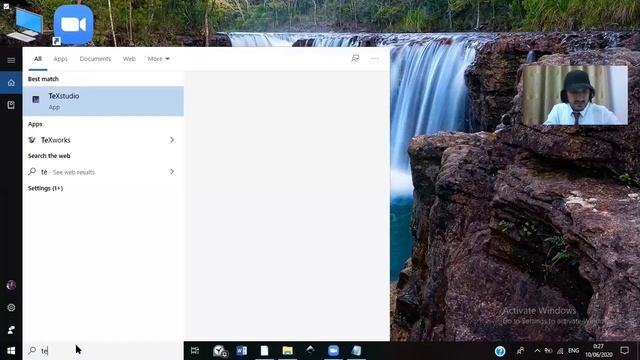Open the More filters dropdown
This screenshot has height=360, width=640.
(158, 59)
